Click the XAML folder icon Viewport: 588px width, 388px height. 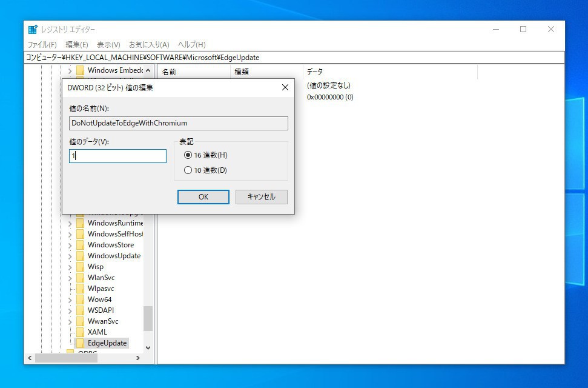(80, 332)
